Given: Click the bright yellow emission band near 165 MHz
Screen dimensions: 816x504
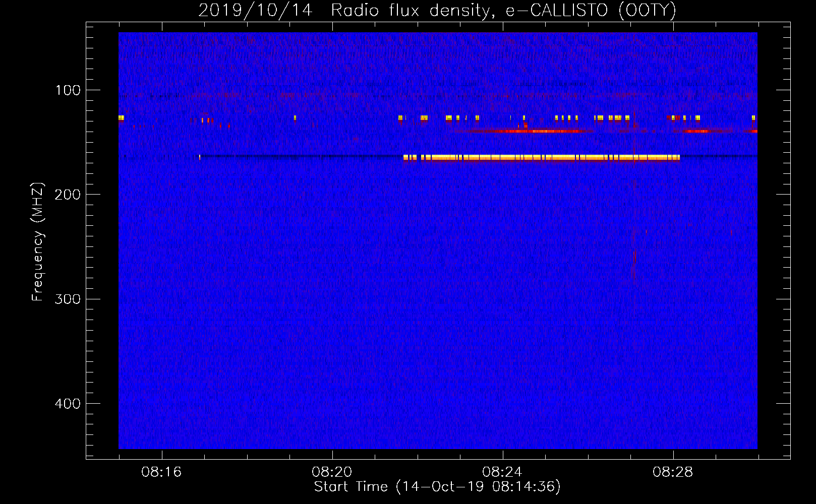Looking at the screenshot, I should tap(541, 158).
